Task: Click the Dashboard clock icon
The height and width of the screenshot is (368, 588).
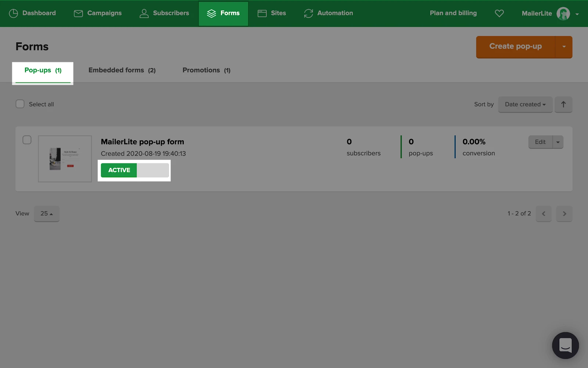Action: [13, 13]
